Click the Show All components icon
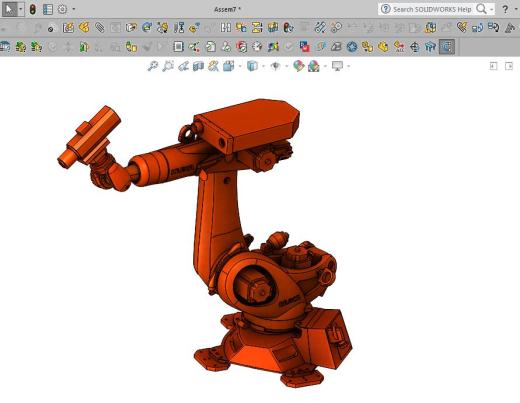This screenshot has width=520, height=403. 399,47
